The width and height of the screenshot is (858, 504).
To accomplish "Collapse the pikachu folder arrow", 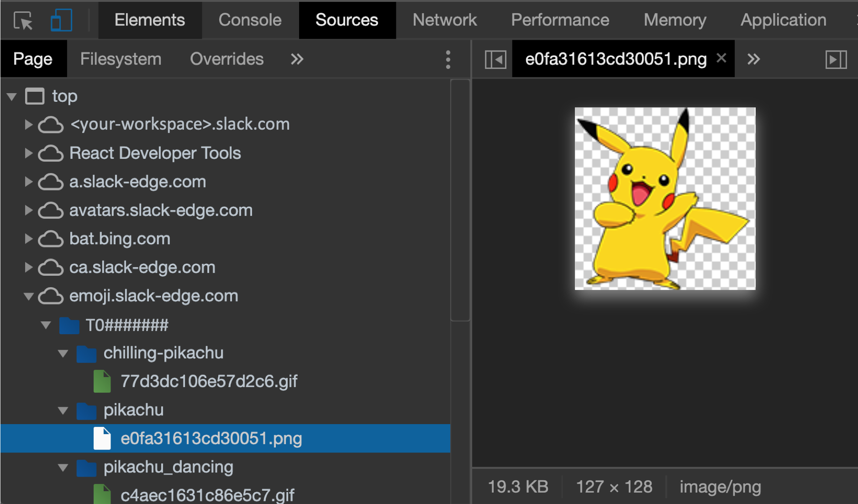I will click(63, 410).
